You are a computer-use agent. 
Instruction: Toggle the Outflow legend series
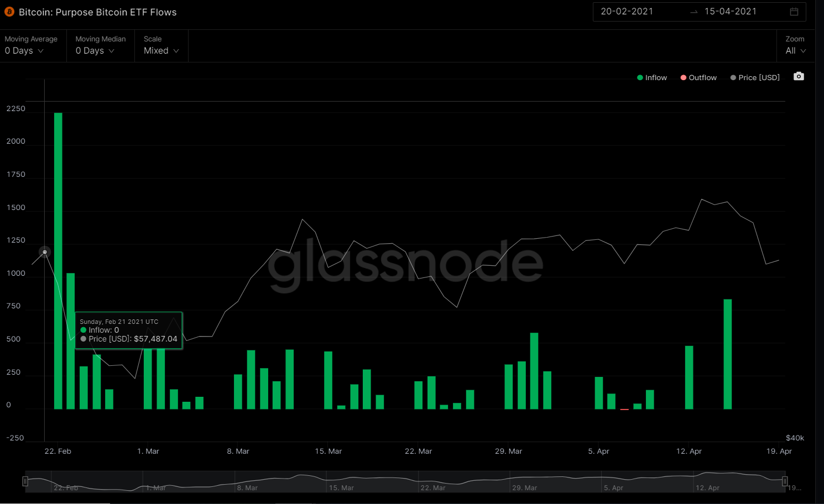(698, 77)
